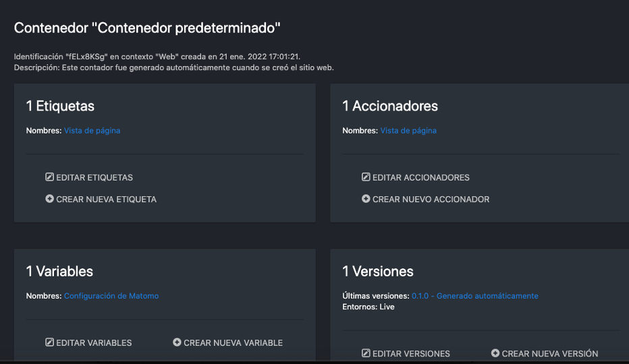Click the edit icon beside Editar Accionadores
629x364 pixels.
(366, 177)
